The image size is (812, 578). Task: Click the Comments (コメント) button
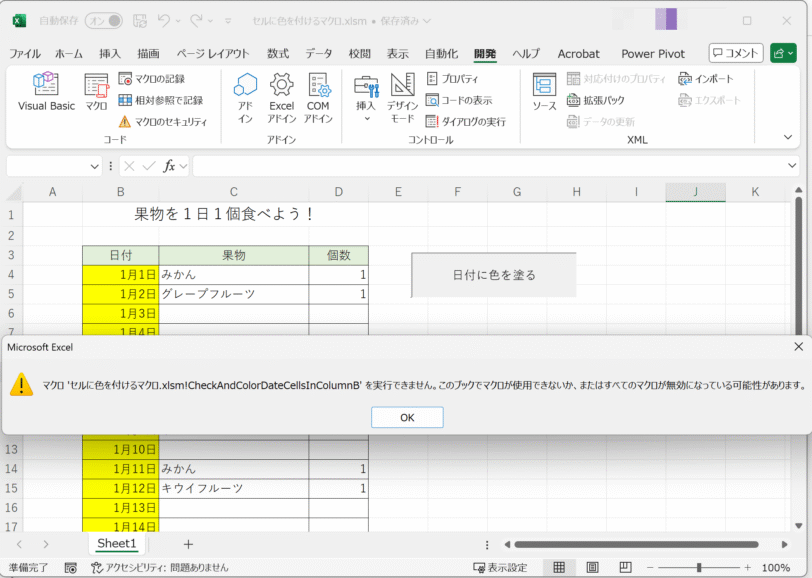736,53
